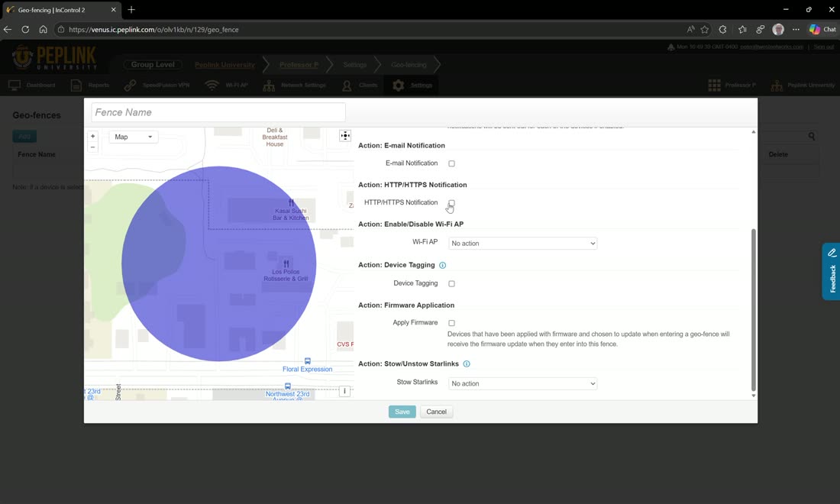Tick the Device Tagging checkbox

(x=451, y=284)
